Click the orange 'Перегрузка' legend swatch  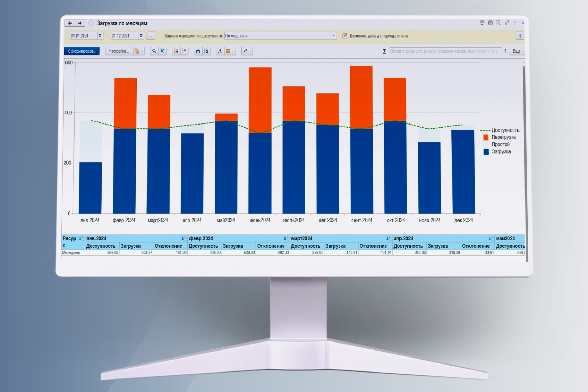[486, 137]
